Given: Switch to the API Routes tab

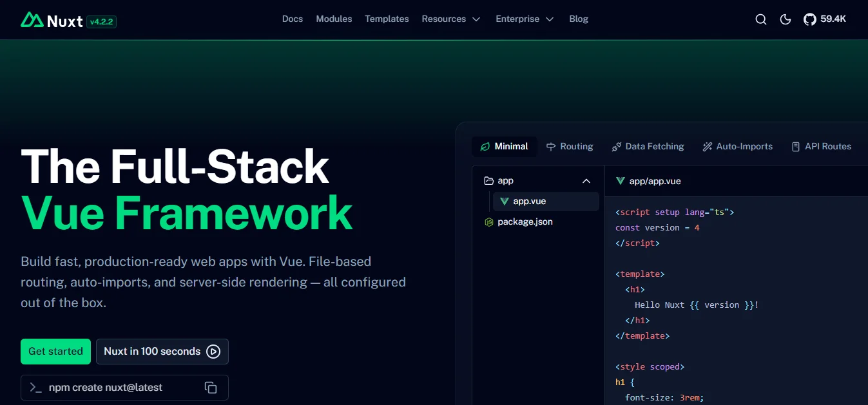Looking at the screenshot, I should (822, 147).
